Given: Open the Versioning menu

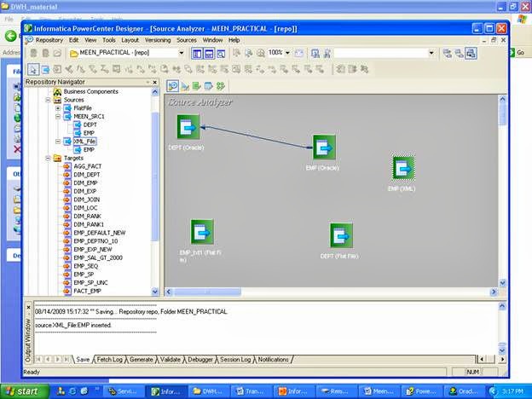Looking at the screenshot, I should (x=158, y=40).
